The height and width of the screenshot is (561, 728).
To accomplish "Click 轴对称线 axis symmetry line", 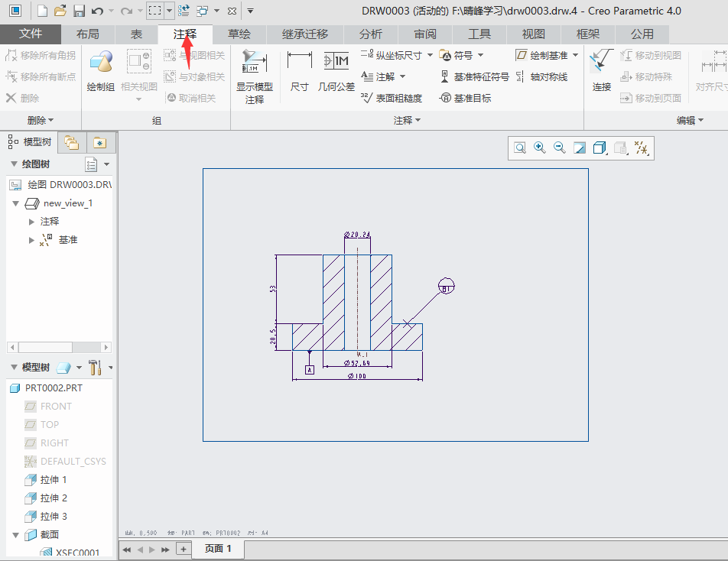I will [x=541, y=76].
